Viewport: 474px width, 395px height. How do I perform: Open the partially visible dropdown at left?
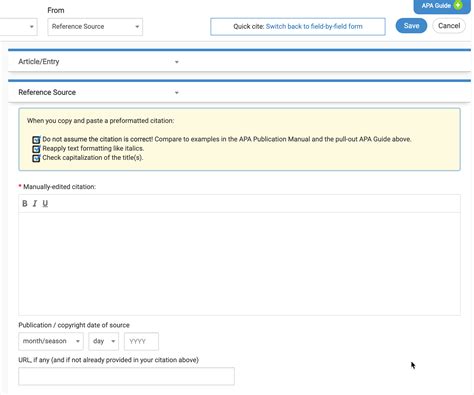19,27
